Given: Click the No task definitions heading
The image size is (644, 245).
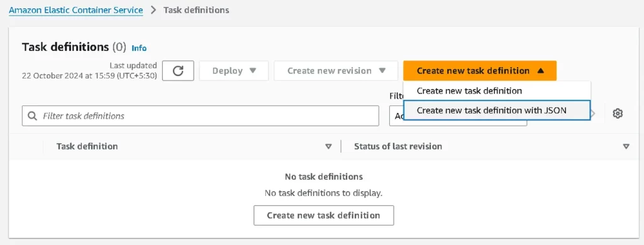Looking at the screenshot, I should (324, 177).
